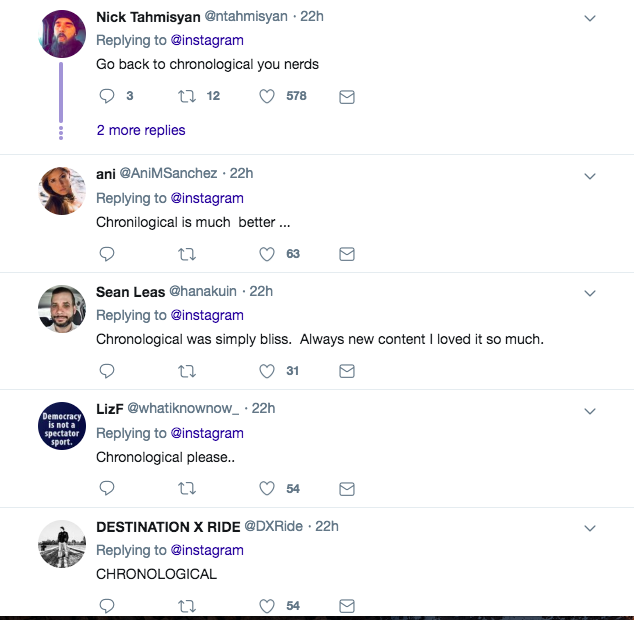Screen dimensions: 634x620
Task: Open more options chevron on Nick Tahmisyan's tweet
Action: 590,18
